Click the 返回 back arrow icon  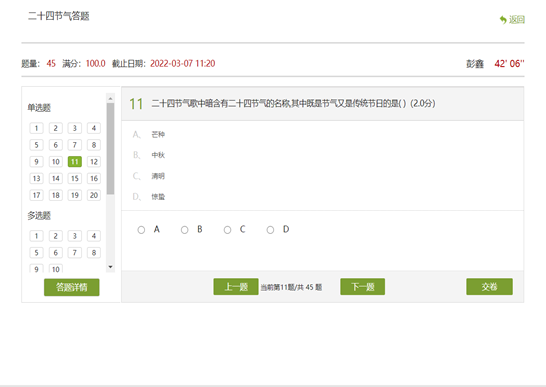503,20
